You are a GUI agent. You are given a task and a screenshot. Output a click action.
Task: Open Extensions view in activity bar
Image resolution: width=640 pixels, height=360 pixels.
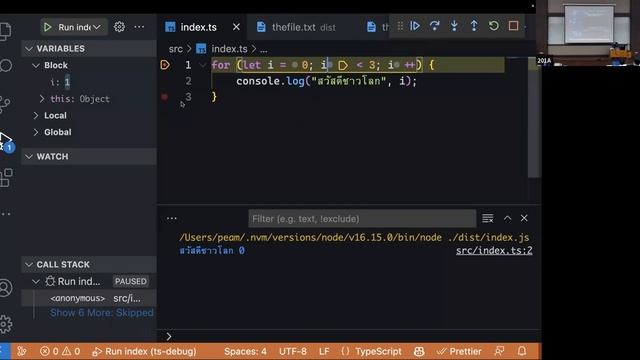click(x=6, y=178)
